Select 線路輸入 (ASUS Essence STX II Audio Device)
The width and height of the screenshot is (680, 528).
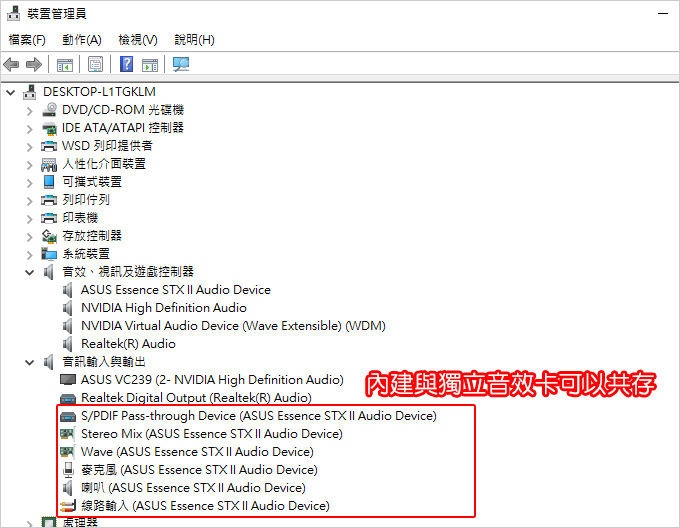tap(206, 506)
